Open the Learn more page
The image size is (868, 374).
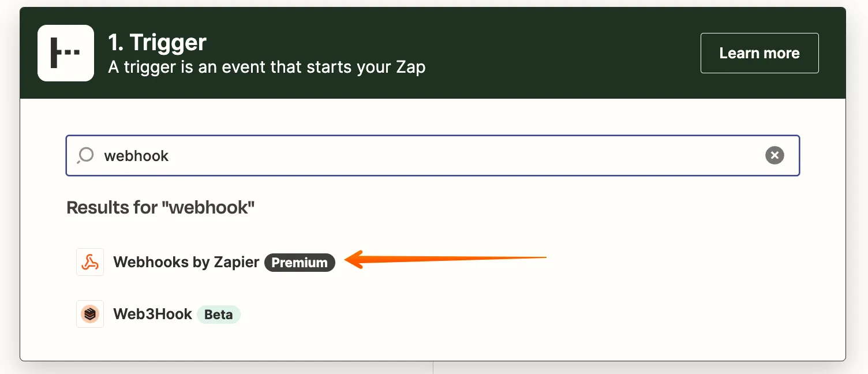[x=759, y=53]
